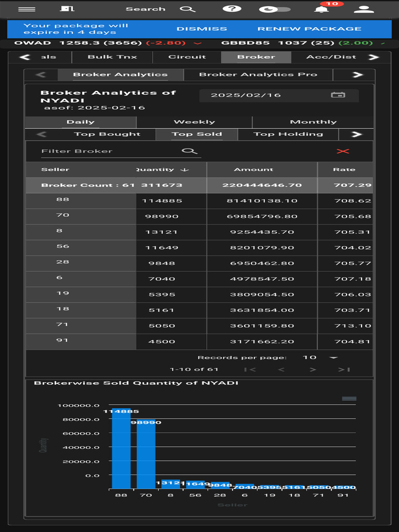The height and width of the screenshot is (532, 399).
Task: Open the portfolio door icon
Action: (67, 8)
